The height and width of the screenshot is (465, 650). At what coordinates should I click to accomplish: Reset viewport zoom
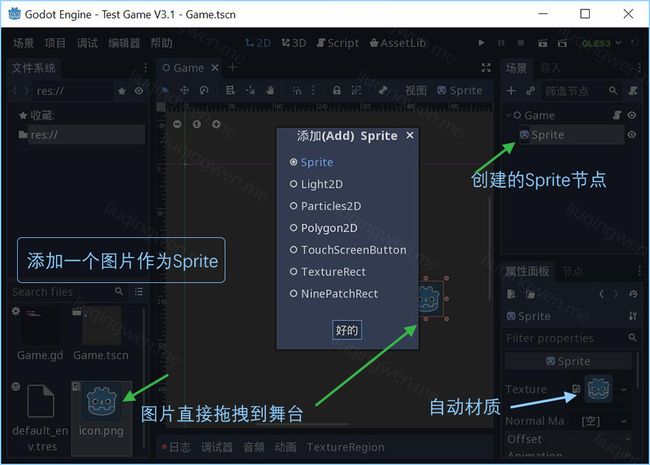tap(196, 124)
